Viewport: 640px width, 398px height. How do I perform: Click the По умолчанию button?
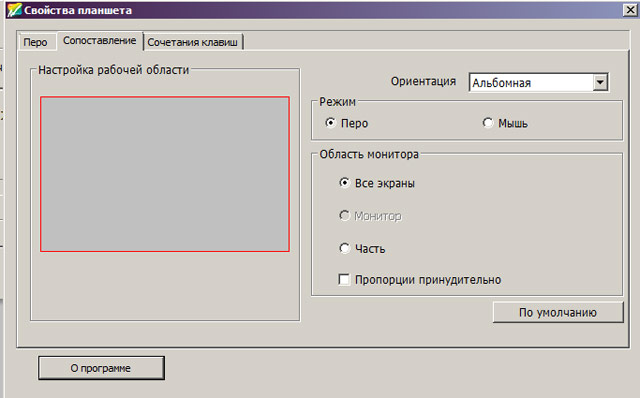coord(558,312)
